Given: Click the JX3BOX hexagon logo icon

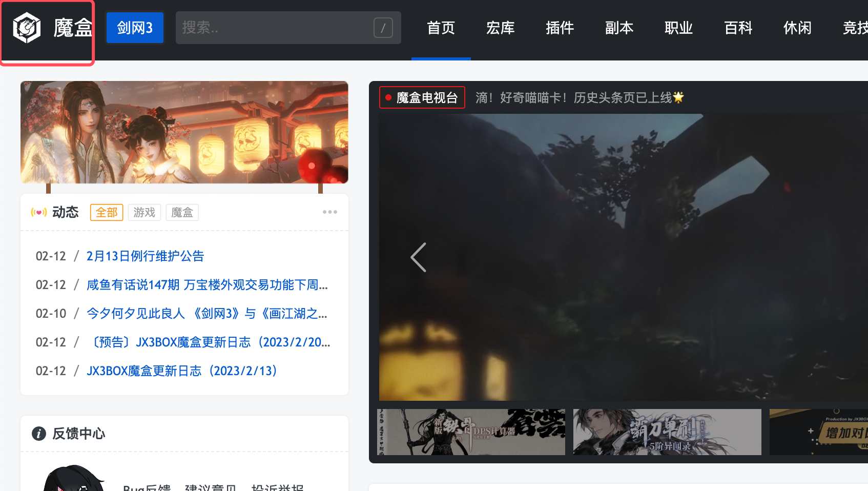Looking at the screenshot, I should click(27, 28).
